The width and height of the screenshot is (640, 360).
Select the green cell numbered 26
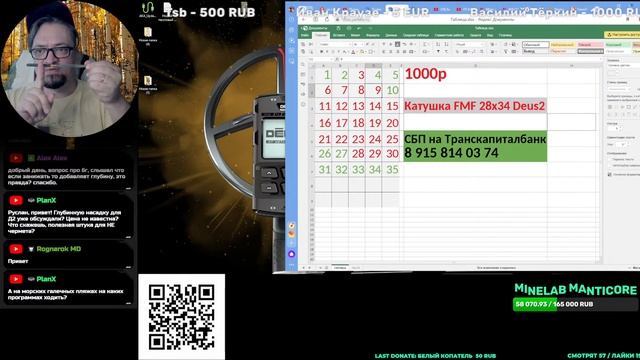324,154
